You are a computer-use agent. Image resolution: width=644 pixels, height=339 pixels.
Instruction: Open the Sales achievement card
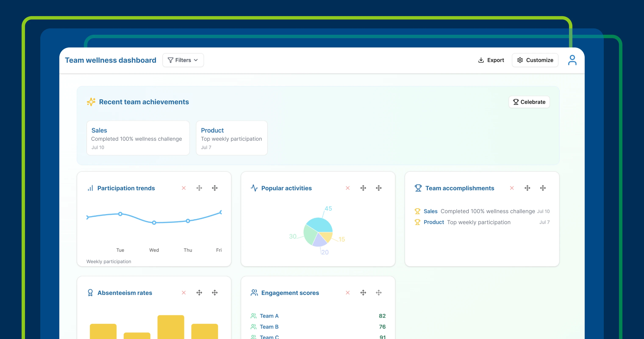pyautogui.click(x=138, y=138)
